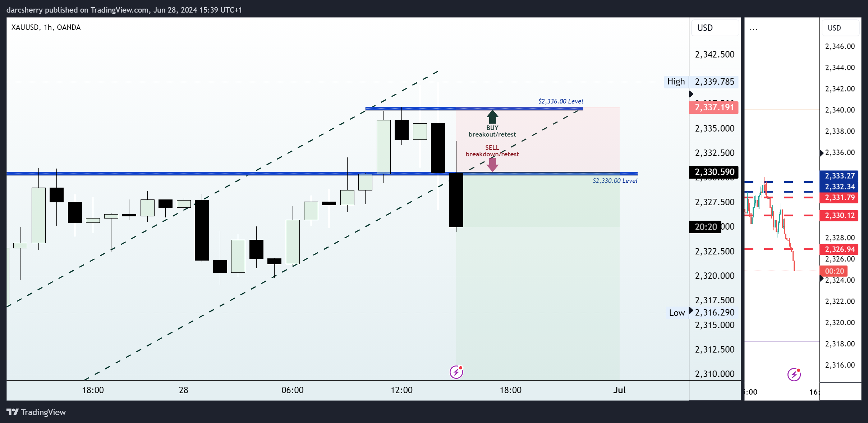Viewport: 868px width, 423px height.
Task: Click the 06:00 time axis label
Action: 292,390
